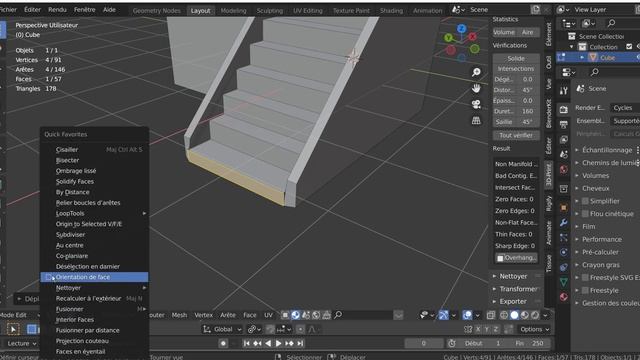Click the Volume statistics button

click(x=504, y=32)
